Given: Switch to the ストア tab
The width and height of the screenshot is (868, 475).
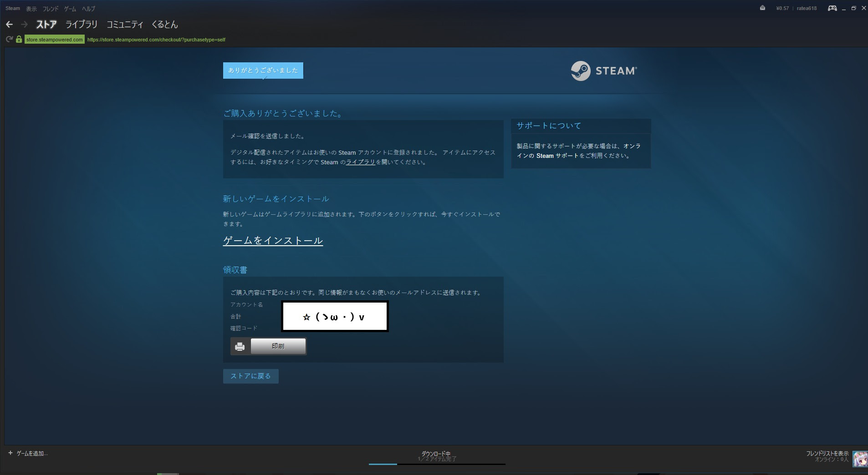Looking at the screenshot, I should (46, 25).
